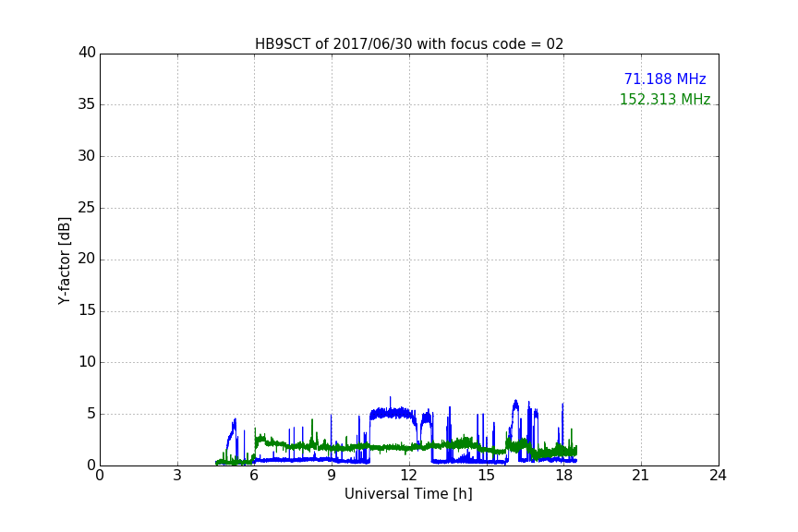Click y-axis tick label 20

point(87,259)
